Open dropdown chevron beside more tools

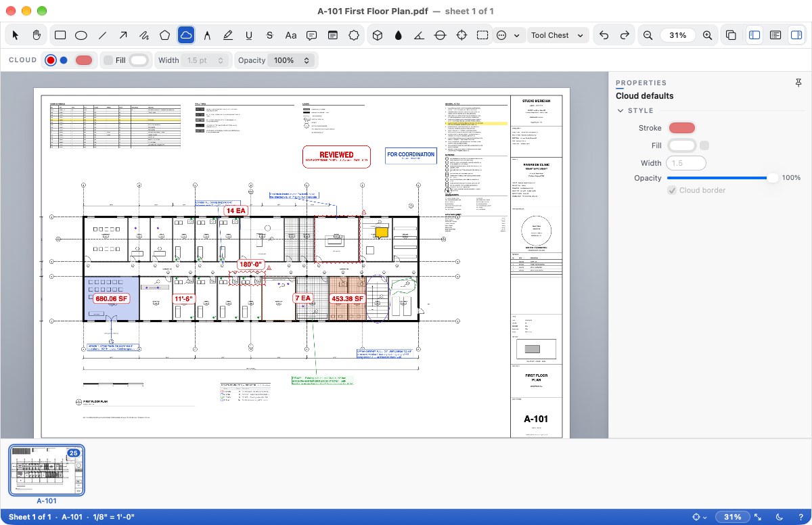517,35
